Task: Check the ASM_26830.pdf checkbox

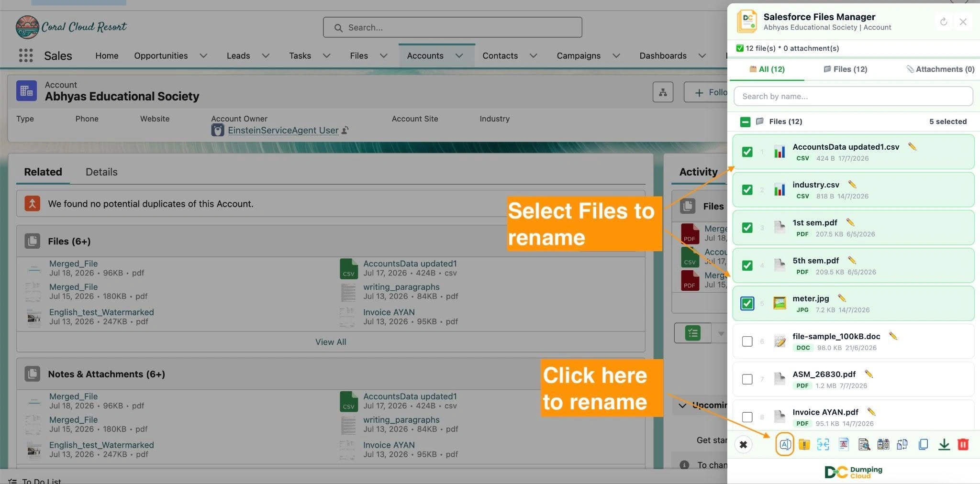Action: (747, 379)
